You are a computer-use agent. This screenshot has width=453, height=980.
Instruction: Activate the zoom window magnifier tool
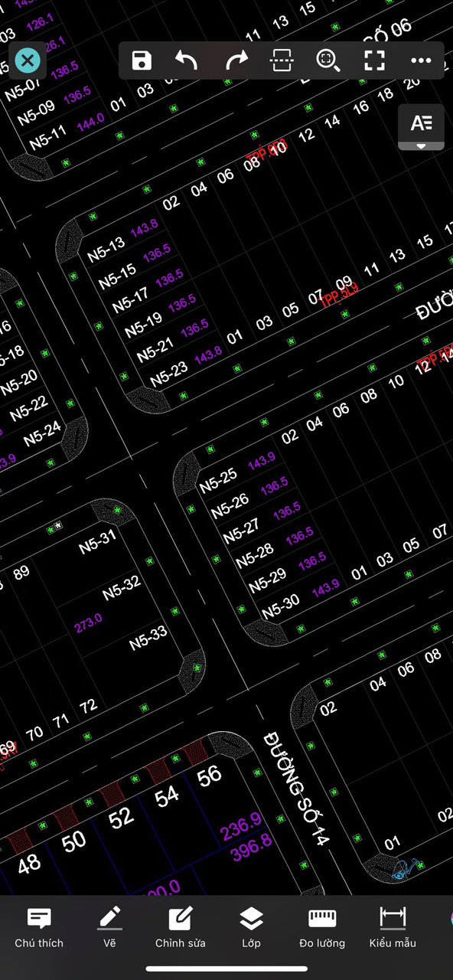point(328,60)
